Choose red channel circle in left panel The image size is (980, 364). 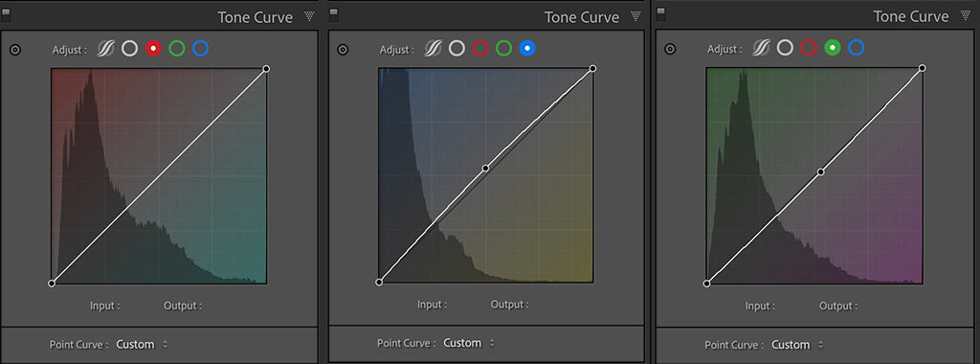(153, 48)
